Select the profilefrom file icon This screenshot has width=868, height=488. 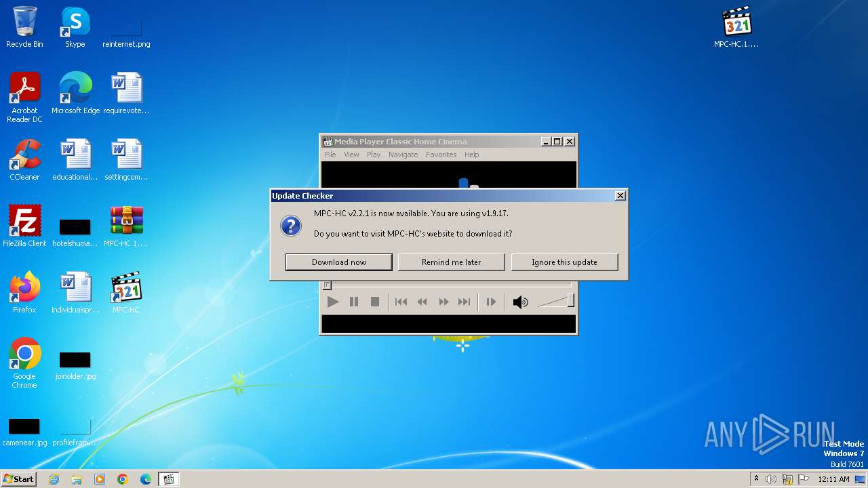(x=75, y=432)
